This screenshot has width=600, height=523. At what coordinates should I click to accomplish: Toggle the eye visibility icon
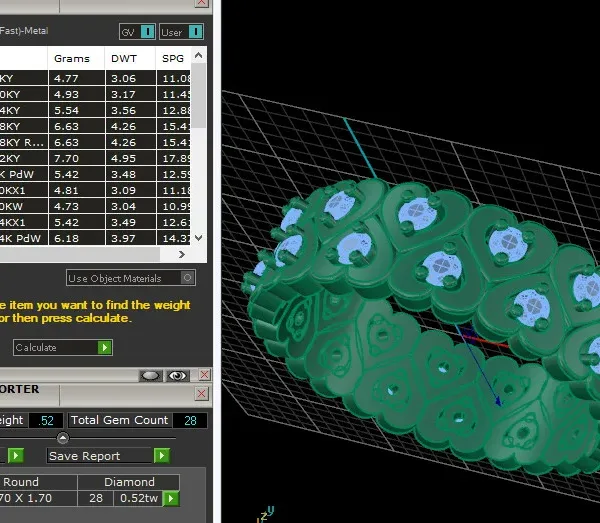point(178,376)
